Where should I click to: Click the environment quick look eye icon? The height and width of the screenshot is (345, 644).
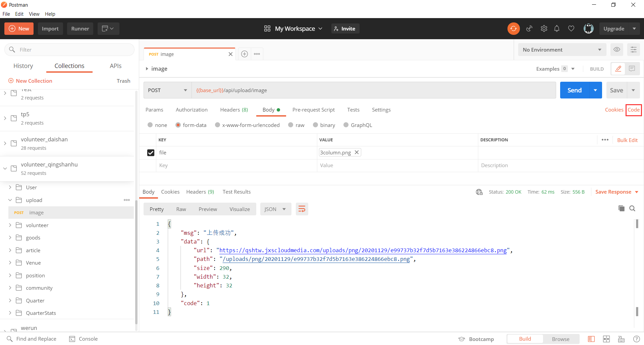[x=616, y=50]
